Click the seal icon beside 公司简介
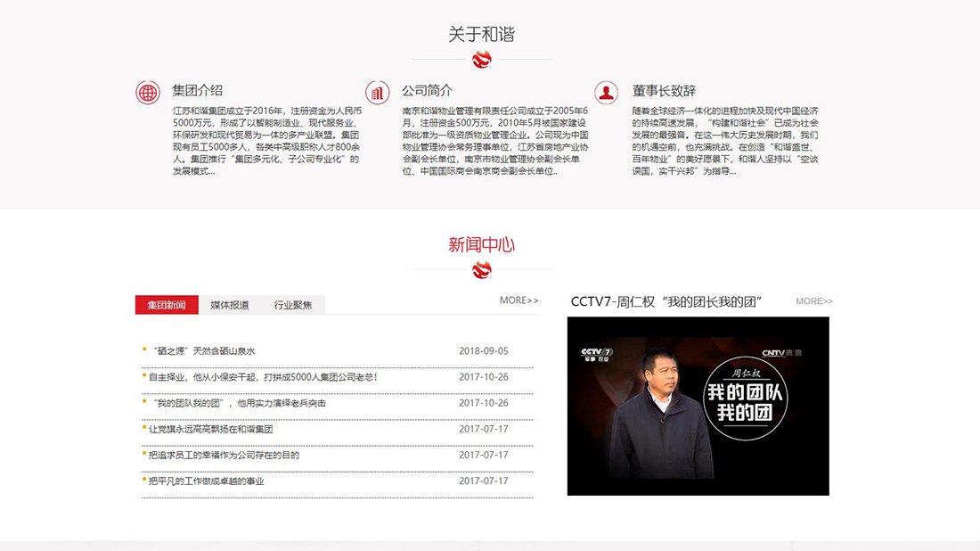 click(x=378, y=92)
